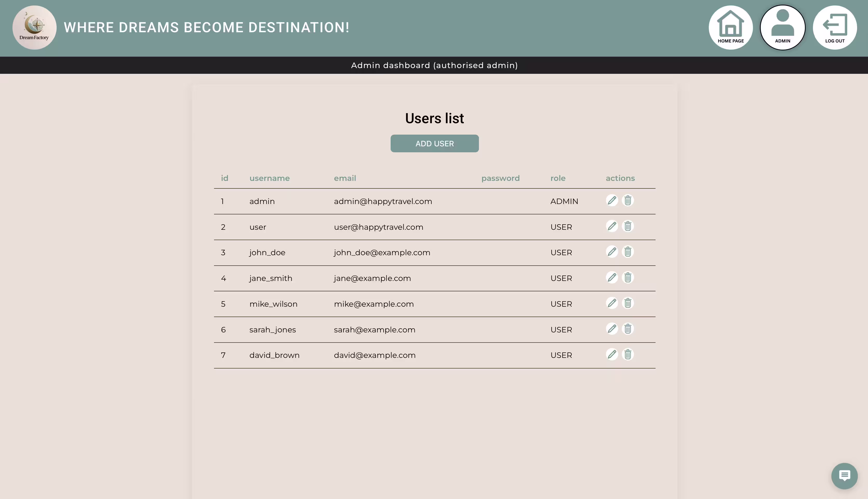Delete the mike_wilson user
This screenshot has width=868, height=499.
(x=628, y=303)
